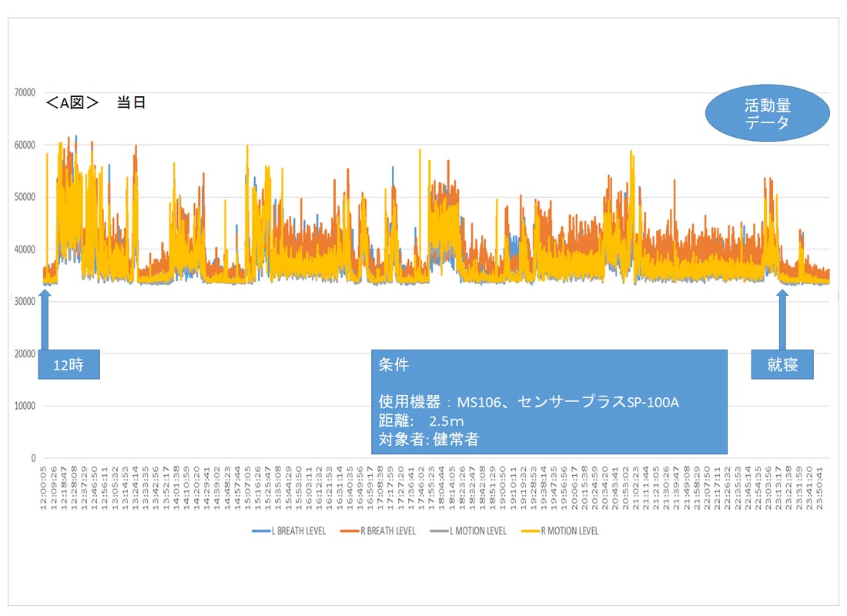This screenshot has width=847, height=616.
Task: Click the 12:00:05 x-axis time label
Action: tap(44, 488)
